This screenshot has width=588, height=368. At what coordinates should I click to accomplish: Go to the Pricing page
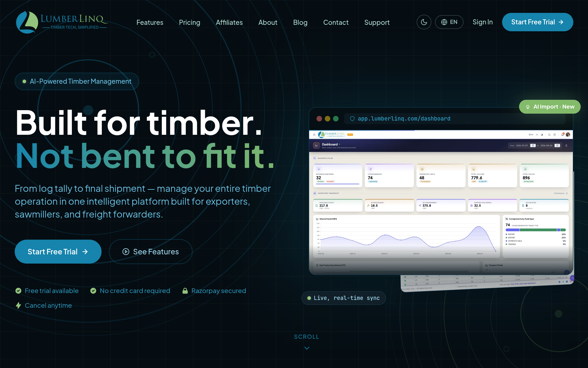pyautogui.click(x=189, y=22)
